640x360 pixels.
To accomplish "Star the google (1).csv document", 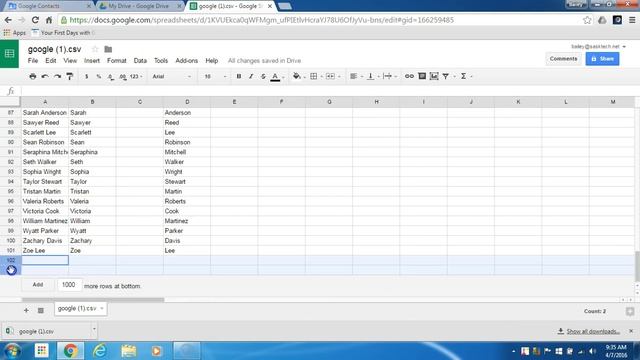I will point(95,49).
